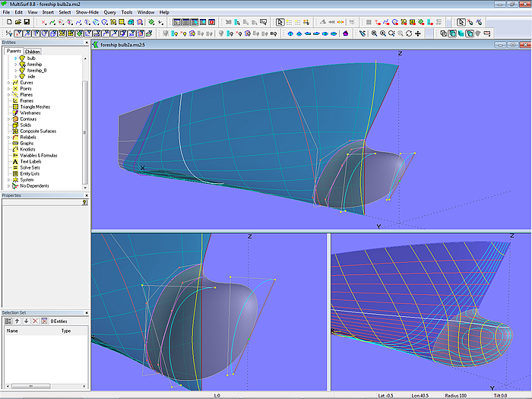Expand the System tree node
The width and height of the screenshot is (532, 399).
click(9, 179)
